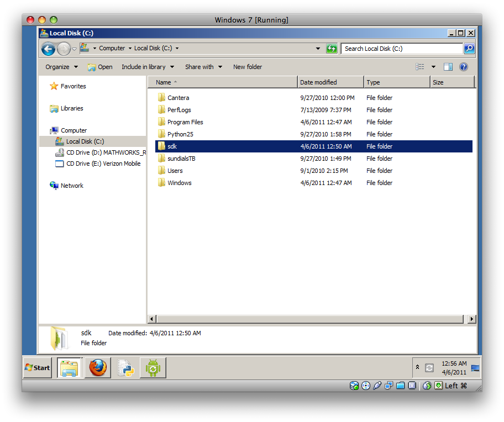Click the monitor icon beside the clock

475,368
